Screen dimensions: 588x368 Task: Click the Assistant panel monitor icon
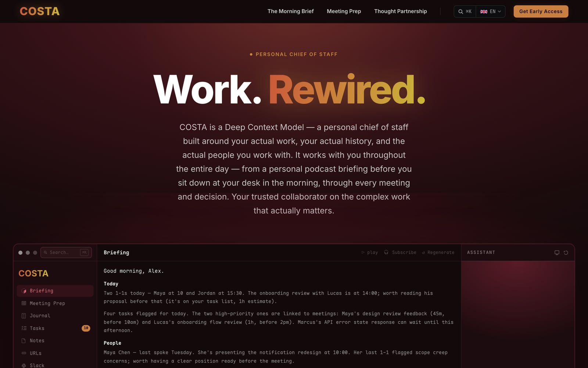click(557, 252)
